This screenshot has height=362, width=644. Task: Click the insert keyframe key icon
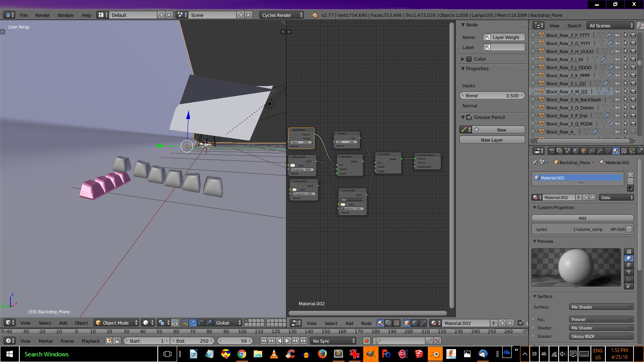point(429,341)
